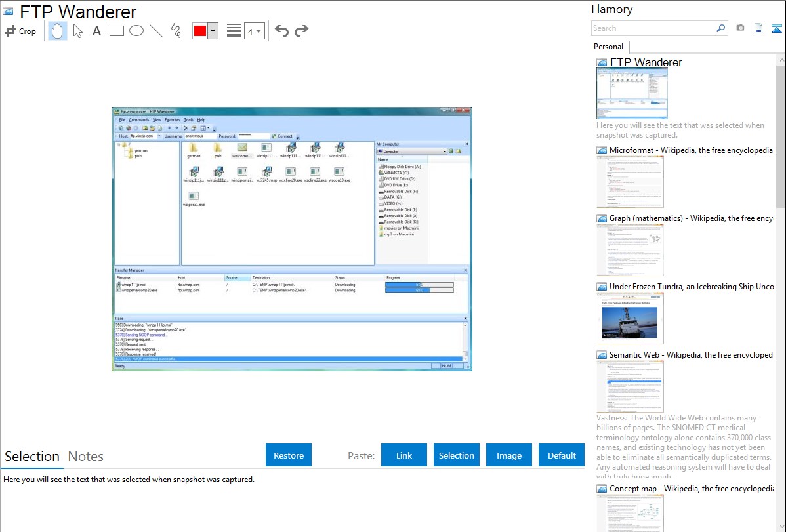This screenshot has height=532, width=786.
Task: Pick the text annotation tool
Action: tap(96, 31)
